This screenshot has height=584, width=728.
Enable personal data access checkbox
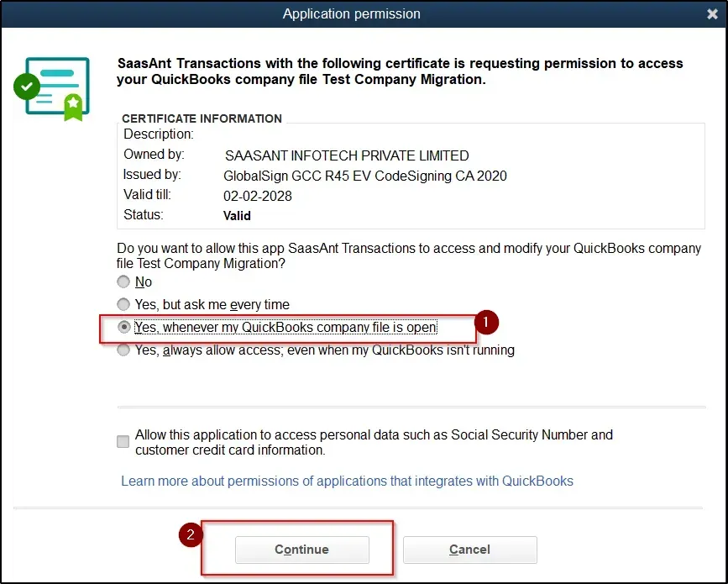pyautogui.click(x=123, y=441)
